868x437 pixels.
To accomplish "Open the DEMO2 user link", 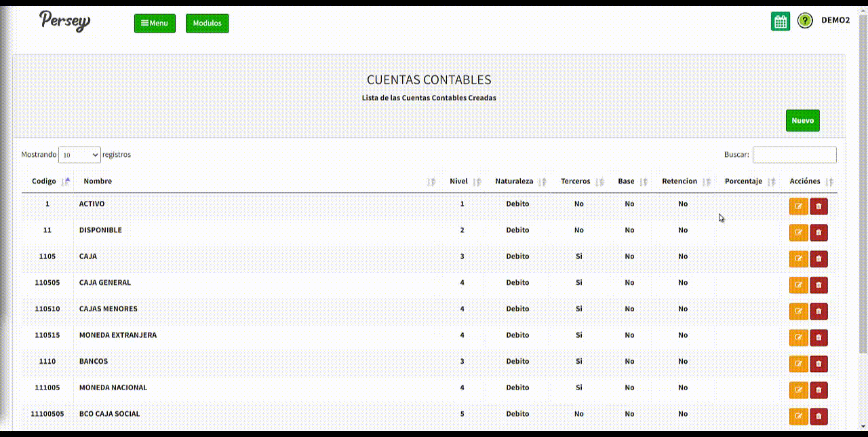I will 835,20.
